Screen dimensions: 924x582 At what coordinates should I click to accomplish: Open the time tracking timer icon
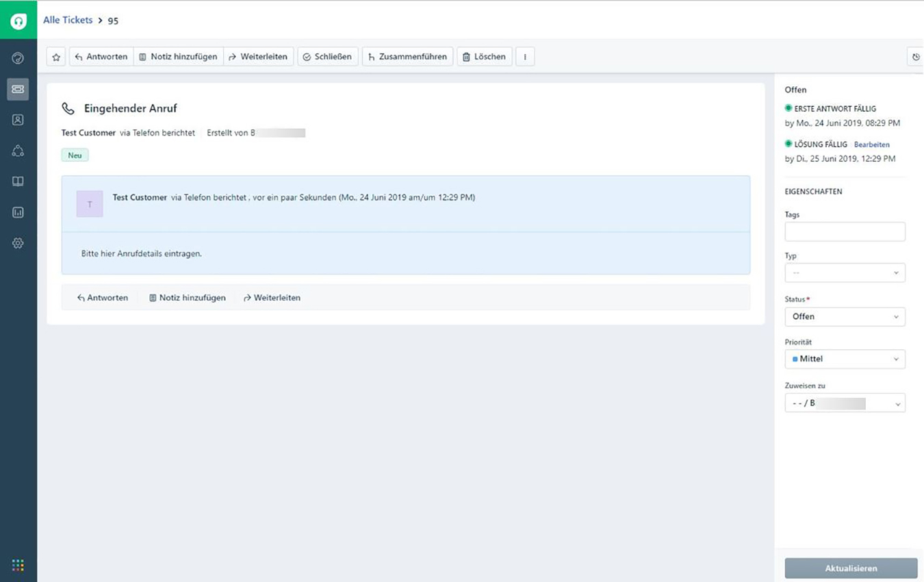pyautogui.click(x=916, y=56)
